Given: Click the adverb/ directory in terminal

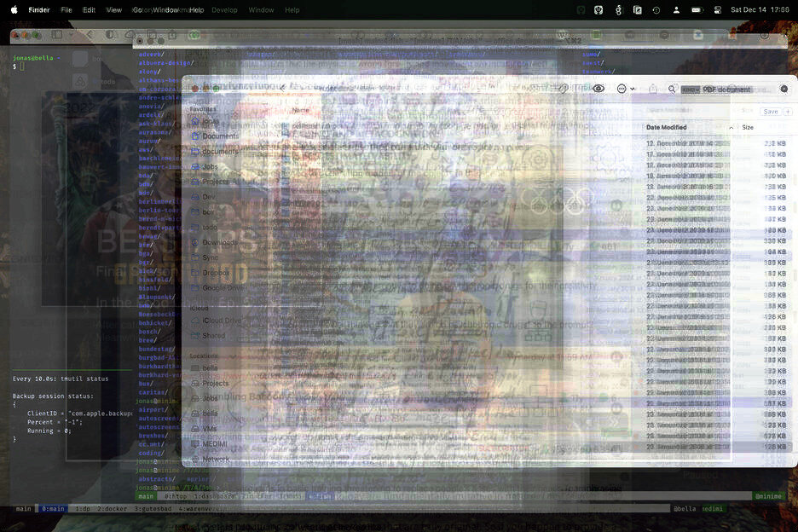Looking at the screenshot, I should (151, 55).
